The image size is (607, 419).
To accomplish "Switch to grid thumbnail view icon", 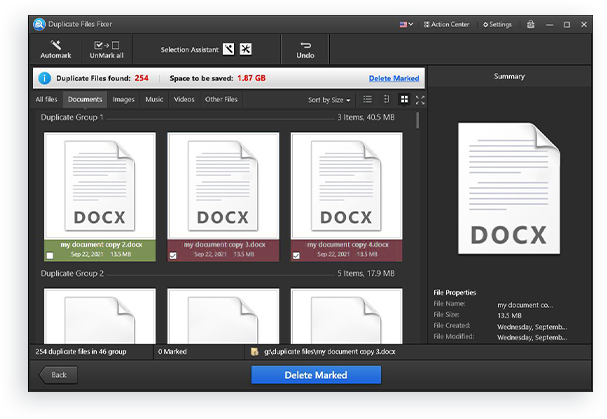I will (404, 100).
